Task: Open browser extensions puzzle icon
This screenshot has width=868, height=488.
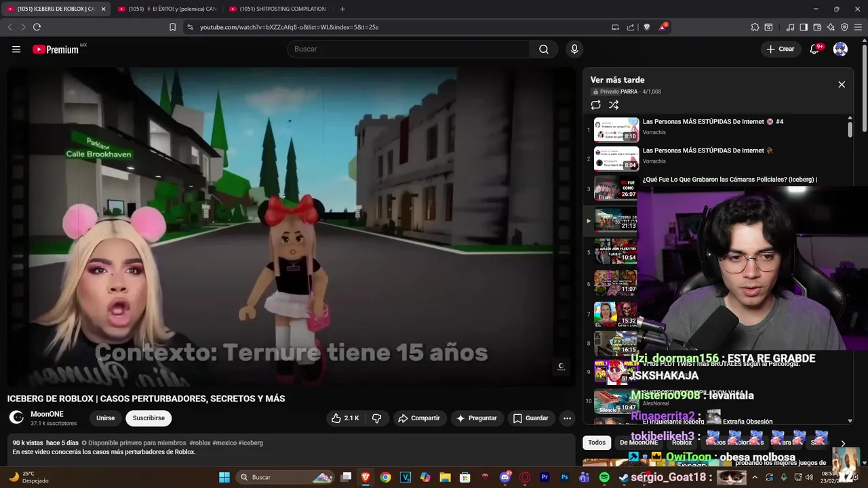Action: pos(755,27)
